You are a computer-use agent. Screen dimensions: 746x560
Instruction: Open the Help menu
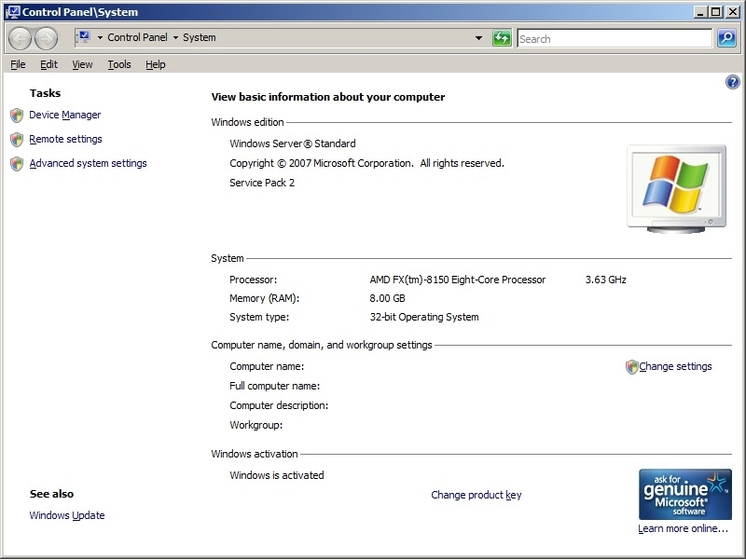pos(155,64)
